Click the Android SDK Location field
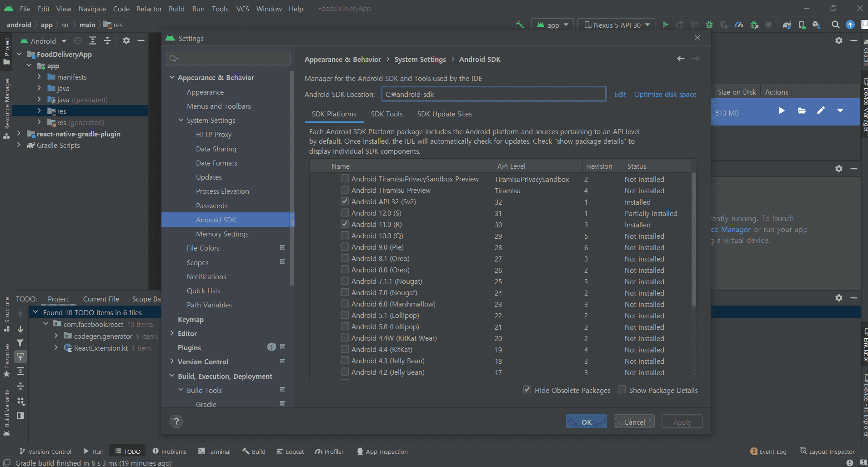 494,94
